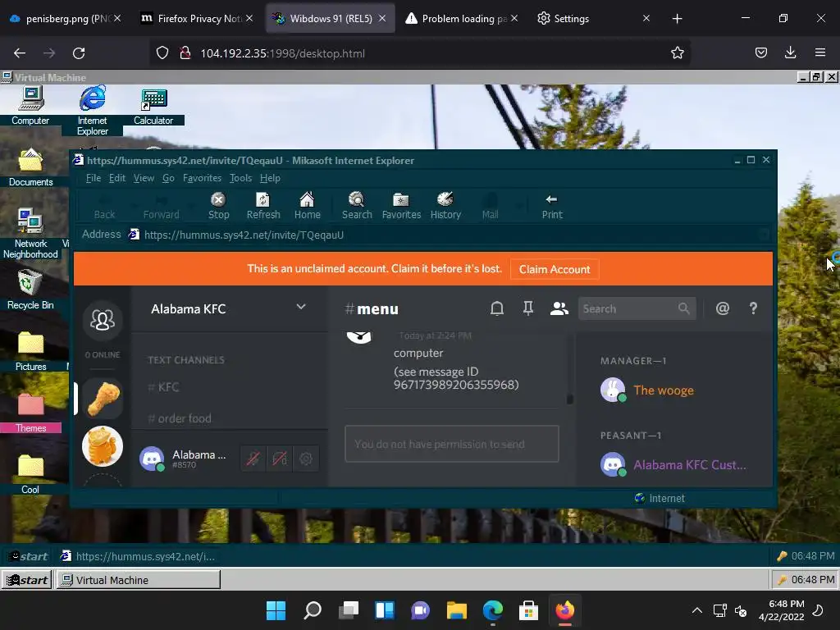Viewport: 840px width, 630px height.
Task: Toggle microphone mute in user panel
Action: click(x=253, y=459)
